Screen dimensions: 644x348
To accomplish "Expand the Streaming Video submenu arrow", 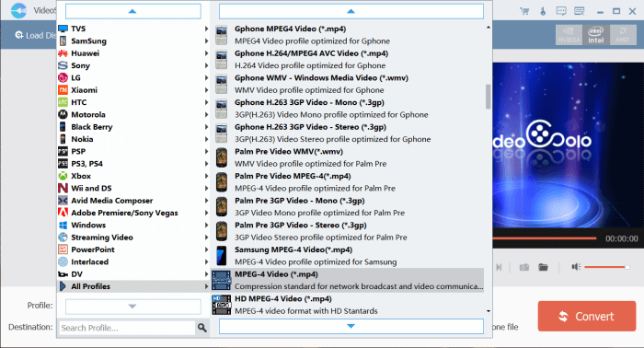I will coord(206,238).
